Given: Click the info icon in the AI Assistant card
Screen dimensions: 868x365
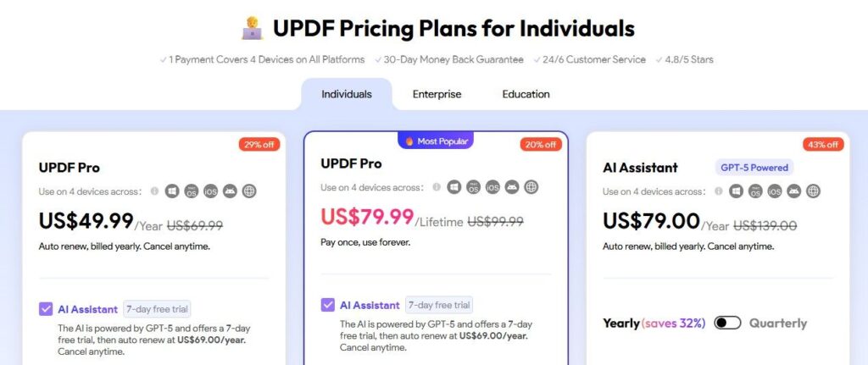Looking at the screenshot, I should coord(719,191).
